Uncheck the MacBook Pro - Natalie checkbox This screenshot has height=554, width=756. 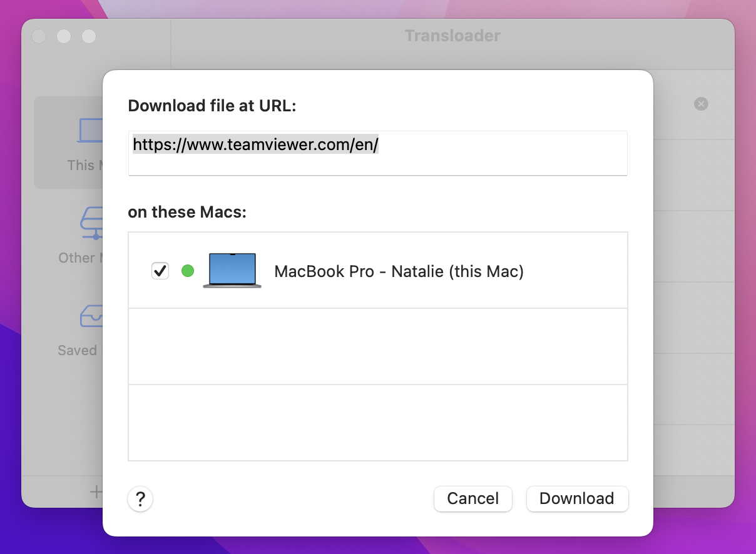coord(160,271)
